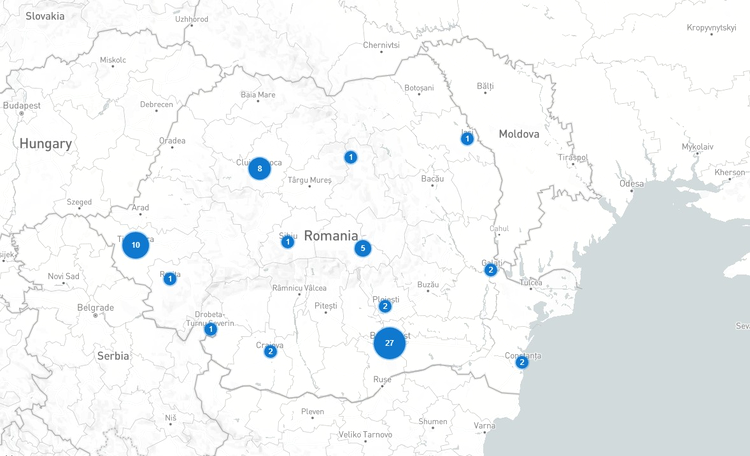Image resolution: width=750 pixels, height=456 pixels.
Task: Click the Hungary country label
Action: point(46,144)
